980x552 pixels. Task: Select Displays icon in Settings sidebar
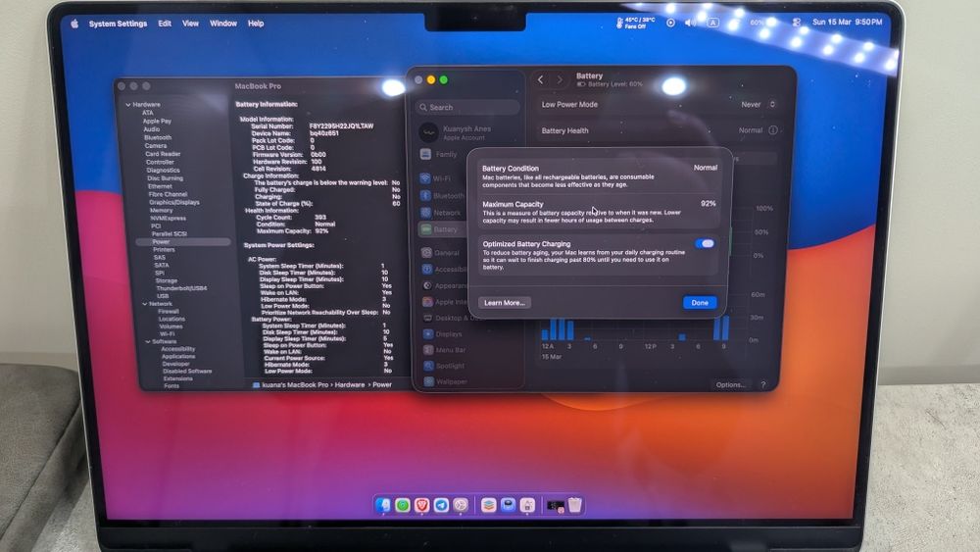428,334
